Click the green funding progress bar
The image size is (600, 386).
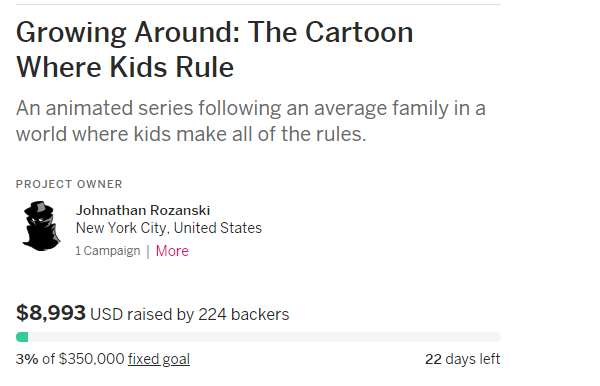pyautogui.click(x=22, y=337)
